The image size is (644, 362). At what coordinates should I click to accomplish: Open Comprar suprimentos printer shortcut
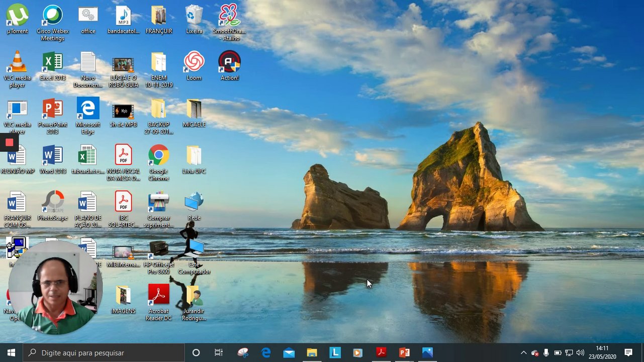159,210
